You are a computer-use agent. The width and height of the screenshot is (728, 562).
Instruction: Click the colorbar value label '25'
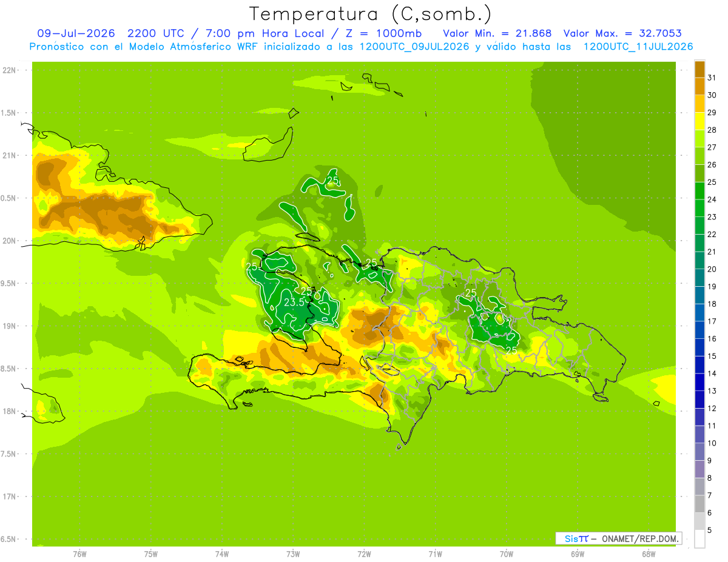click(x=712, y=182)
